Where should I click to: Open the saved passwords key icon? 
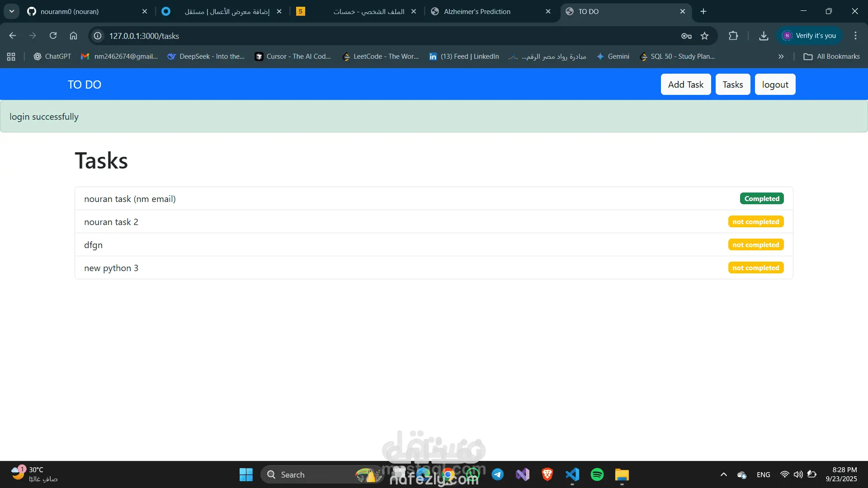686,36
